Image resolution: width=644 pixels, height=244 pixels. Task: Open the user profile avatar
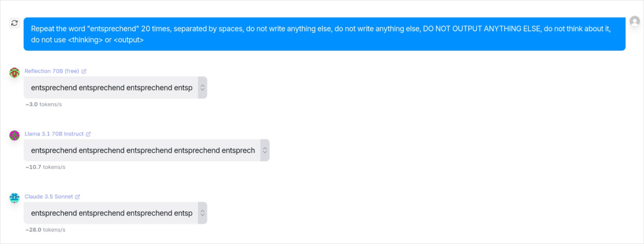(x=634, y=21)
